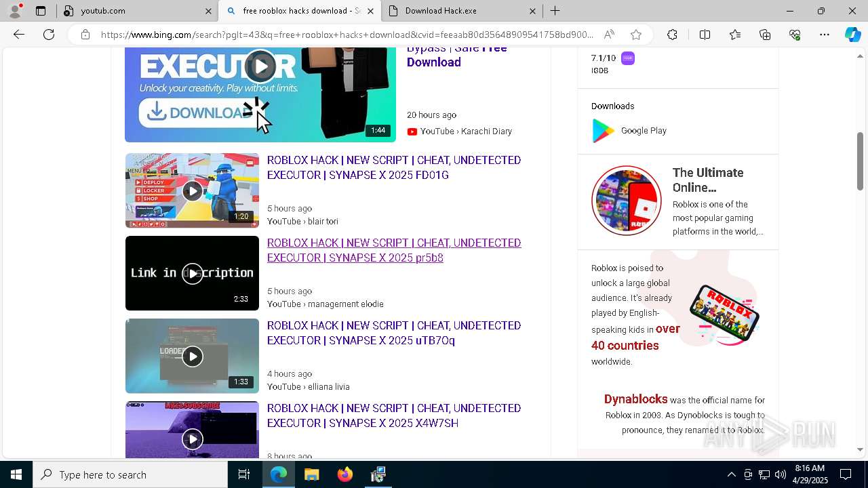868x488 pixels.
Task: Open the Bypass Safe Free Download link
Action: [457, 56]
